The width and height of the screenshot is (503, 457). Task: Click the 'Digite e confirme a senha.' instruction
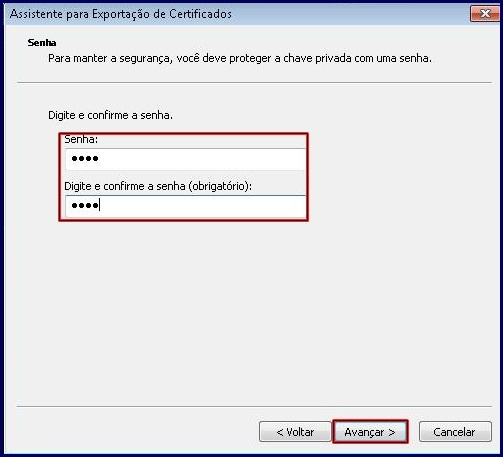pos(110,115)
